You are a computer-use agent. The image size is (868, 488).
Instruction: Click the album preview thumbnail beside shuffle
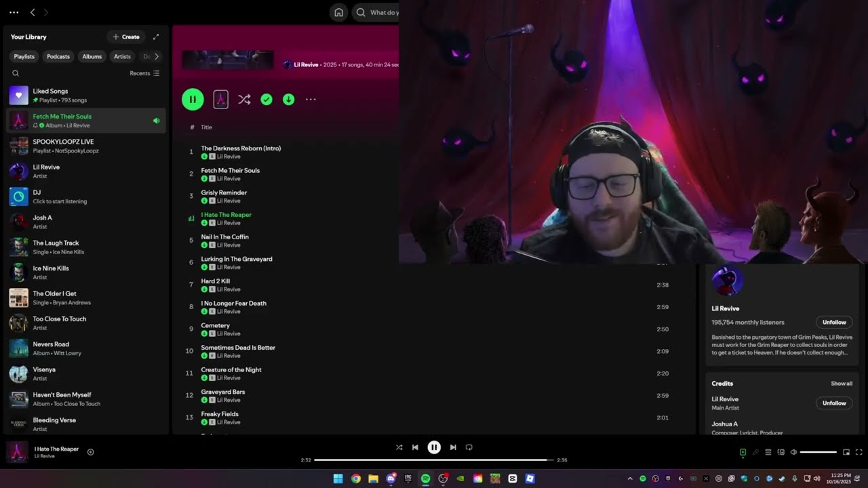pyautogui.click(x=220, y=100)
